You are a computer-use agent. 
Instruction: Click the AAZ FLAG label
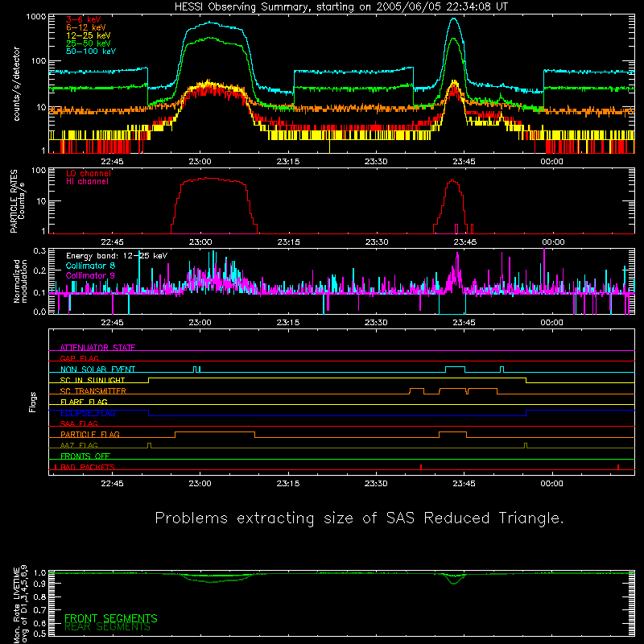79,445
